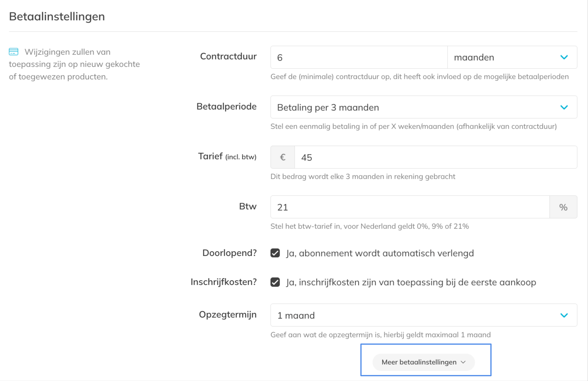Click the percent symbol in Btw field
Image resolution: width=588 pixels, height=381 pixels.
(x=563, y=207)
